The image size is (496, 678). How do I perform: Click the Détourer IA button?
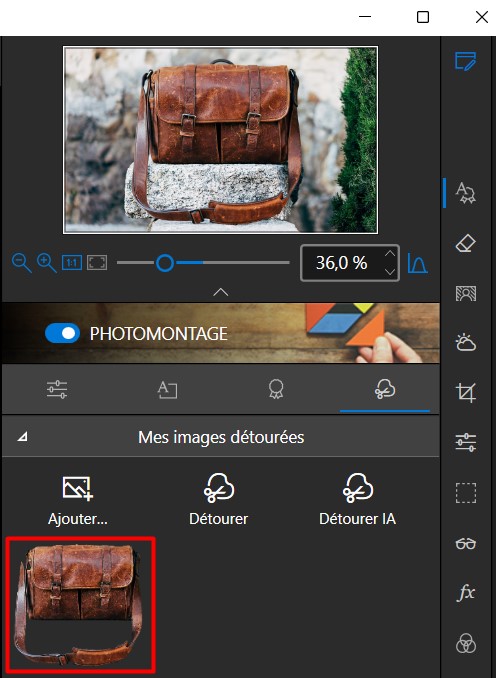pyautogui.click(x=358, y=500)
